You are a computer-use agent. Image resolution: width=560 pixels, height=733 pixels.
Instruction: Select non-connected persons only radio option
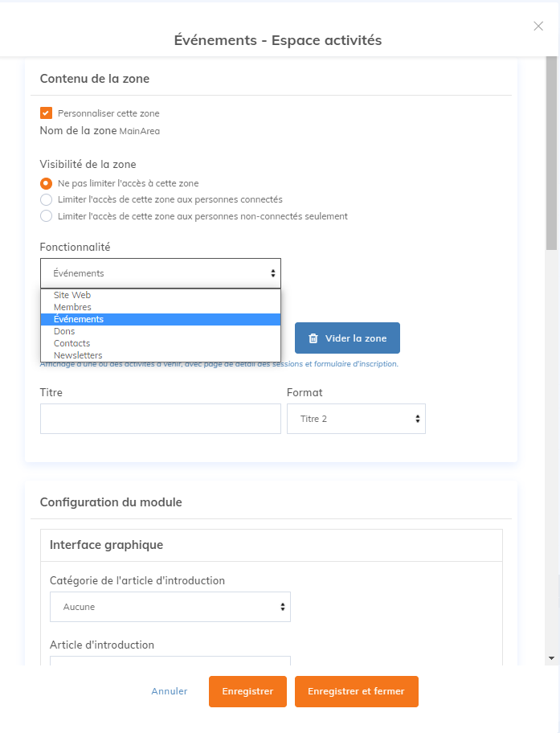[x=47, y=216]
